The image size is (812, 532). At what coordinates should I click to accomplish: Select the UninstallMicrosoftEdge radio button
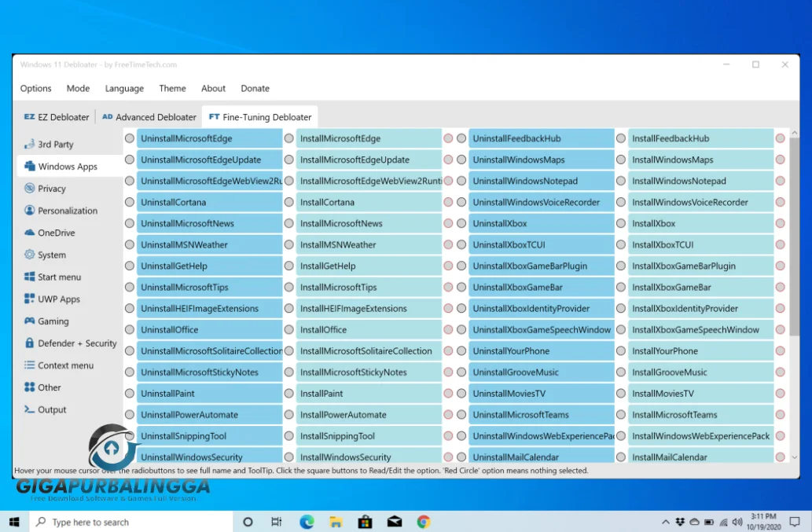click(130, 138)
